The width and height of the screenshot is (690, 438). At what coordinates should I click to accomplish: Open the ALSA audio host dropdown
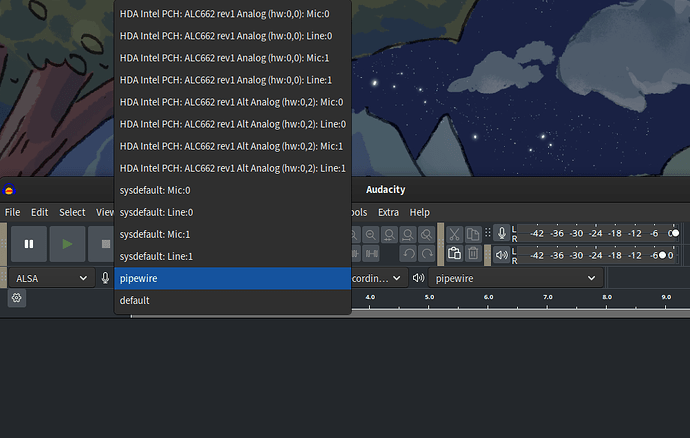point(50,278)
